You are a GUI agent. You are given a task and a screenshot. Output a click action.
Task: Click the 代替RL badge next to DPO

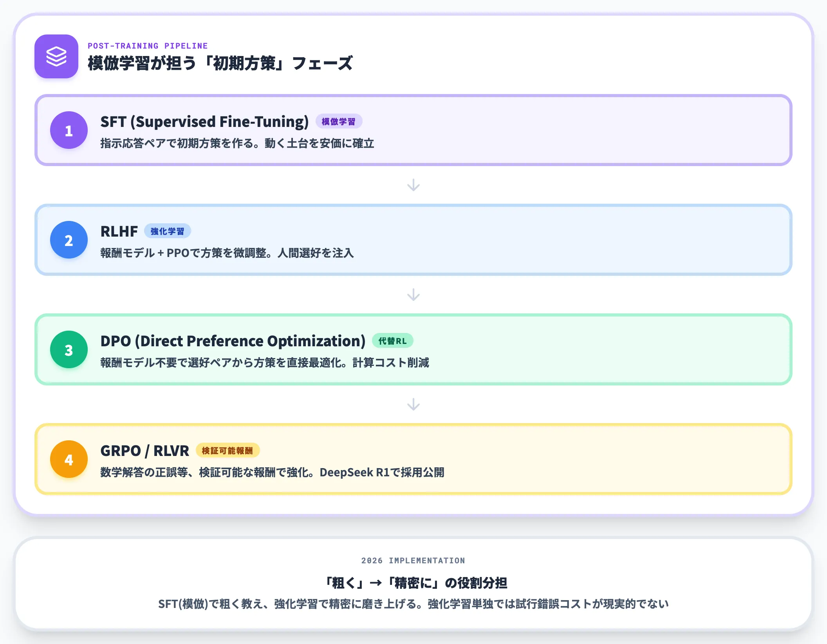pyautogui.click(x=392, y=341)
